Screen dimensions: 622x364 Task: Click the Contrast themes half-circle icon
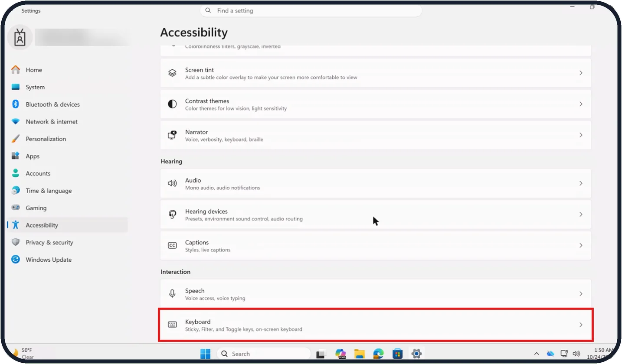click(172, 104)
